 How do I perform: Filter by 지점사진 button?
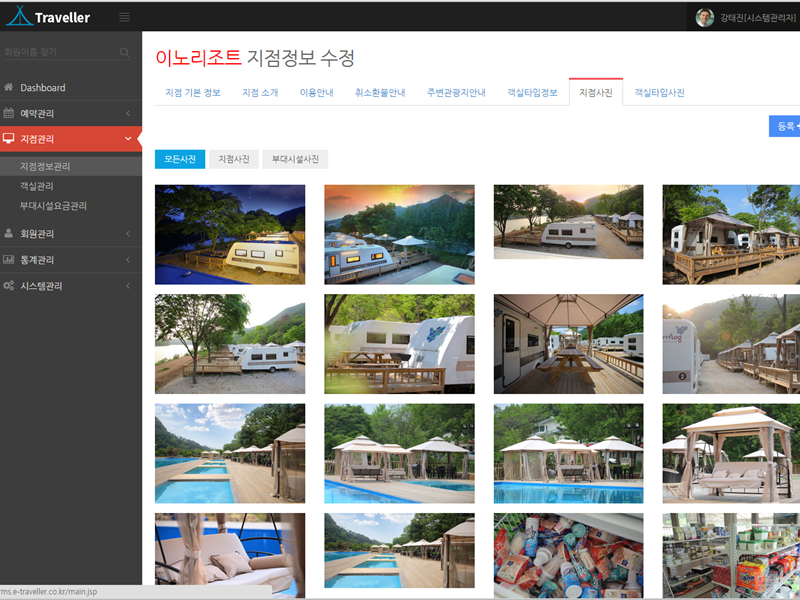[x=234, y=159]
